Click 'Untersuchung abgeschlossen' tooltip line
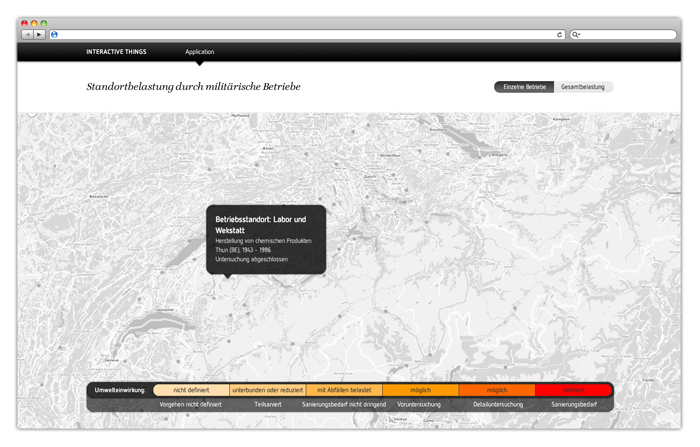700x447 pixels. (251, 259)
